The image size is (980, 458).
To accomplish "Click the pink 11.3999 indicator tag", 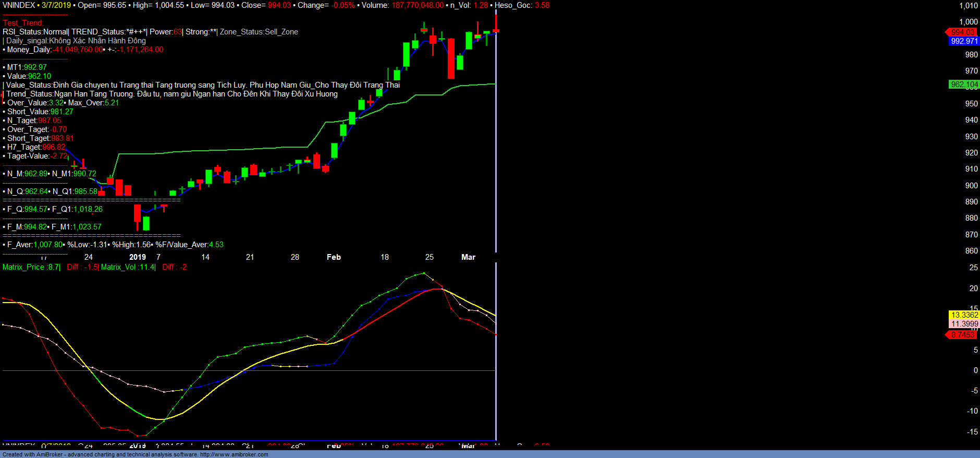I will [964, 324].
